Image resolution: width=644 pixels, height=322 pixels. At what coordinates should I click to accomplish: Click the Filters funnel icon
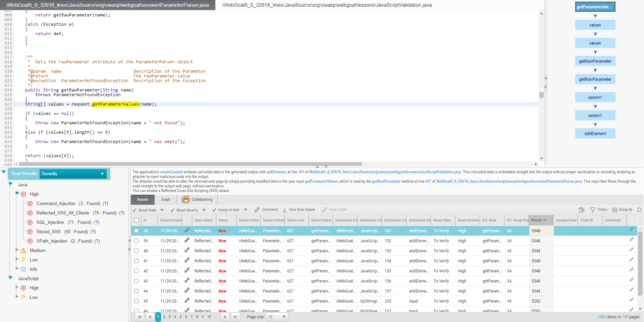593,210
